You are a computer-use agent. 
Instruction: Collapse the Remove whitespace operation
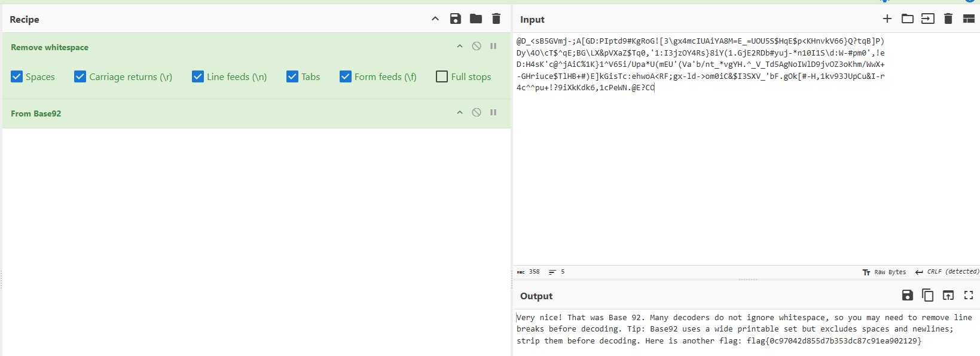click(x=460, y=46)
